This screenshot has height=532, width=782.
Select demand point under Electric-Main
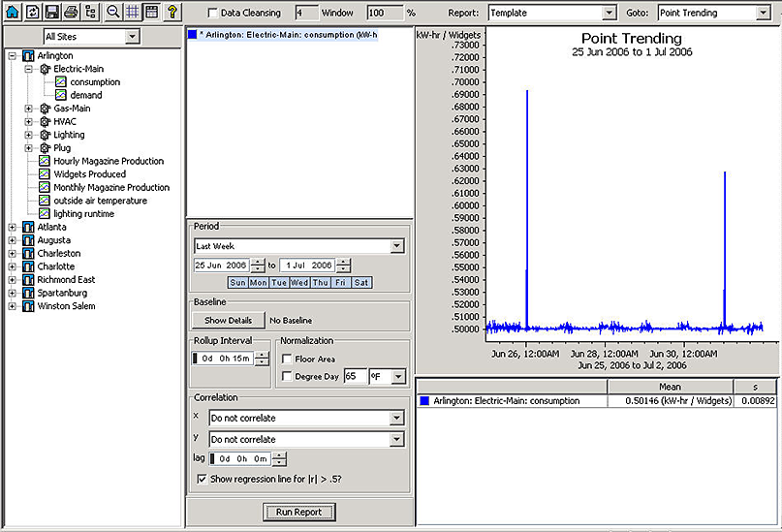85,96
